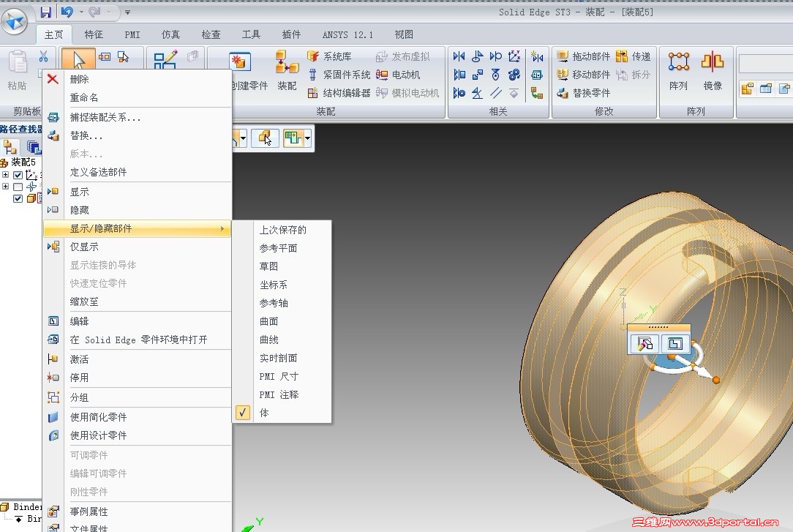Screen dimensions: 793x532
Task: Open dropdown arrow beside the green selection icon
Action: pos(307,138)
